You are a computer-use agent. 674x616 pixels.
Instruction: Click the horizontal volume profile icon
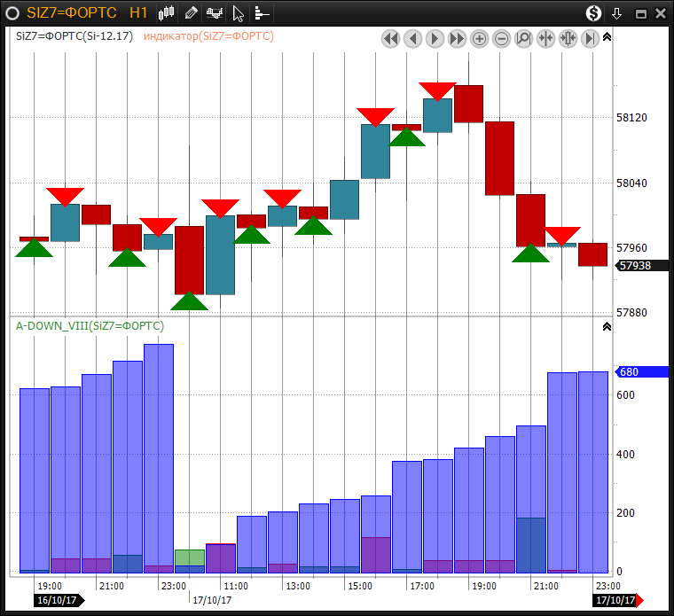pyautogui.click(x=261, y=12)
